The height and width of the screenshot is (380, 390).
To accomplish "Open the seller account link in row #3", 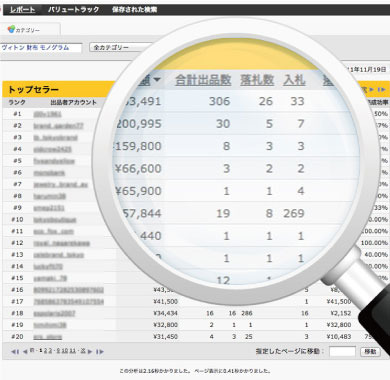I will [x=55, y=138].
